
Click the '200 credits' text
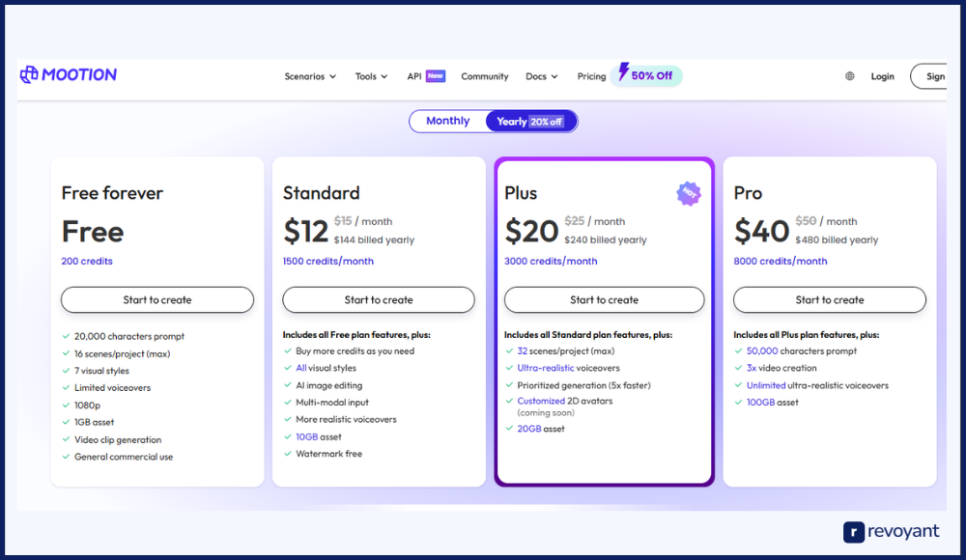pos(87,261)
